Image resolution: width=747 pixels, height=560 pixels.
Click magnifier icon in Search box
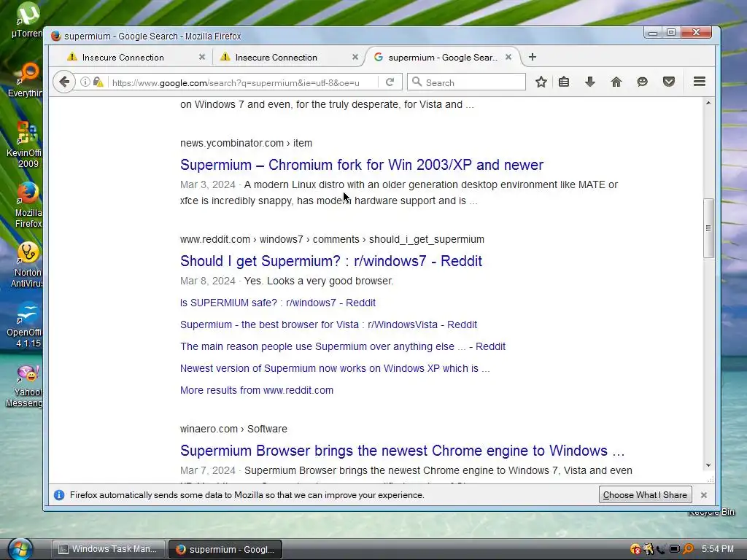[x=417, y=82]
